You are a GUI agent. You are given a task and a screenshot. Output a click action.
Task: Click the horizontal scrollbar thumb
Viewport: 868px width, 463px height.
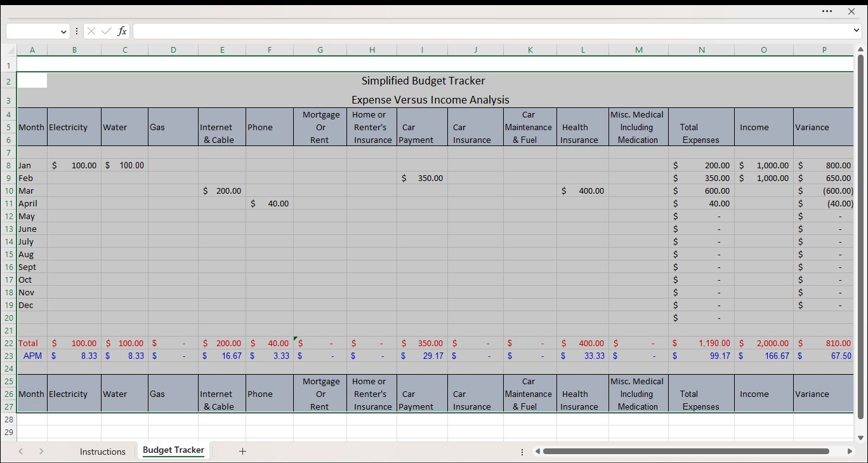pos(686,451)
